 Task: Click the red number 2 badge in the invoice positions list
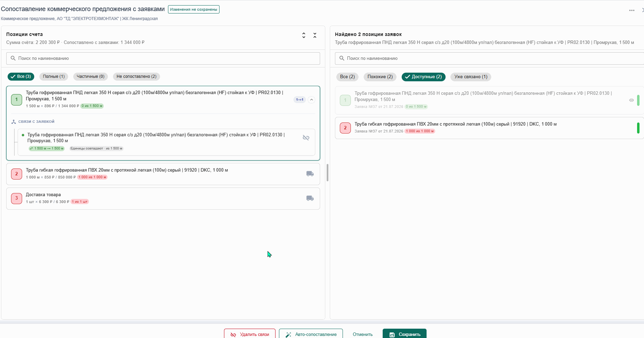click(17, 174)
